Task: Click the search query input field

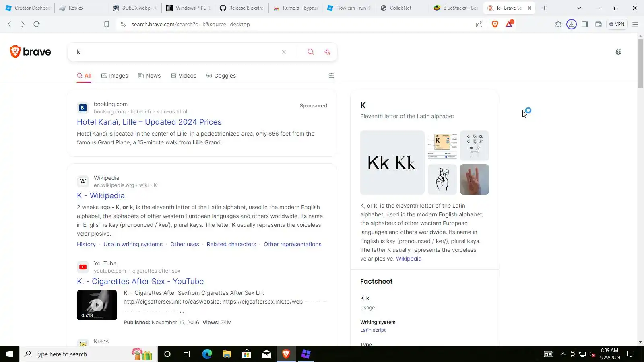Action: [x=175, y=52]
